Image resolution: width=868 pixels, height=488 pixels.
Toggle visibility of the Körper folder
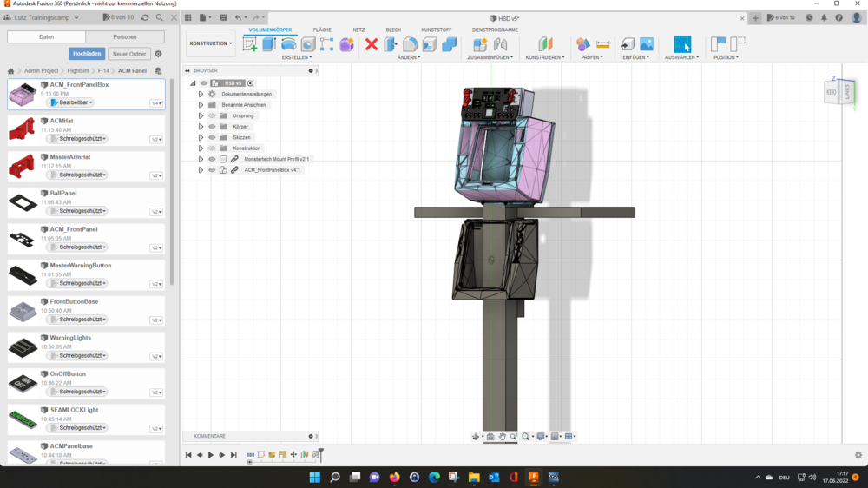click(x=212, y=127)
